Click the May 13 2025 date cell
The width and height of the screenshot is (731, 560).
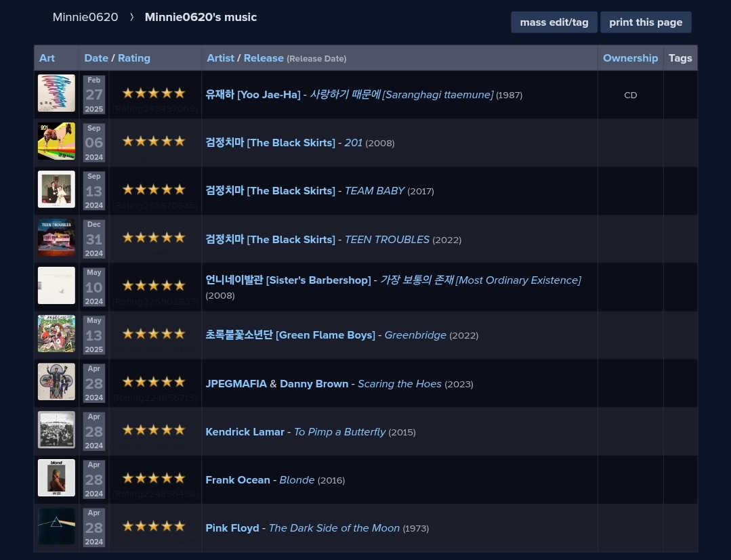click(x=93, y=335)
